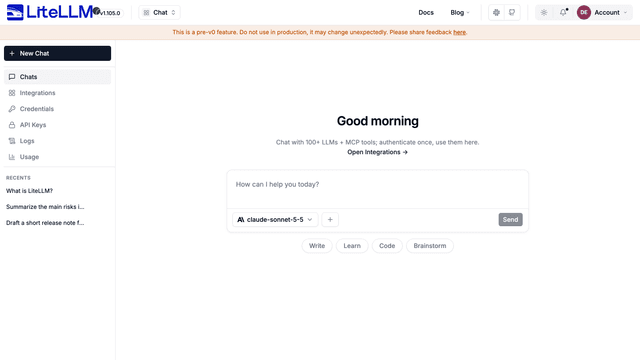Viewport: 640px width, 360px height.
Task: Select the Chats sidebar item
Action: click(57, 77)
